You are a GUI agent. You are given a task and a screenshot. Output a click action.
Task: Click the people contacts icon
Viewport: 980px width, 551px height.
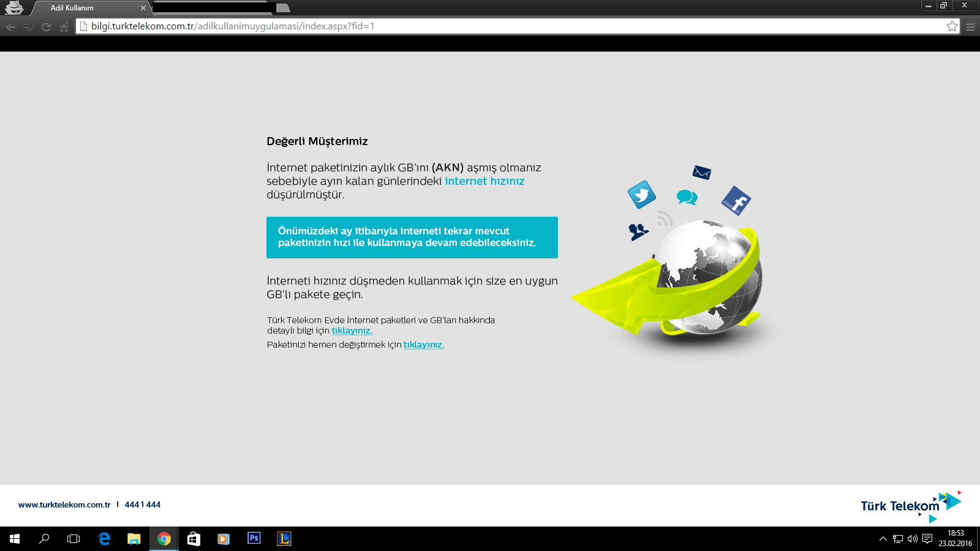point(638,231)
